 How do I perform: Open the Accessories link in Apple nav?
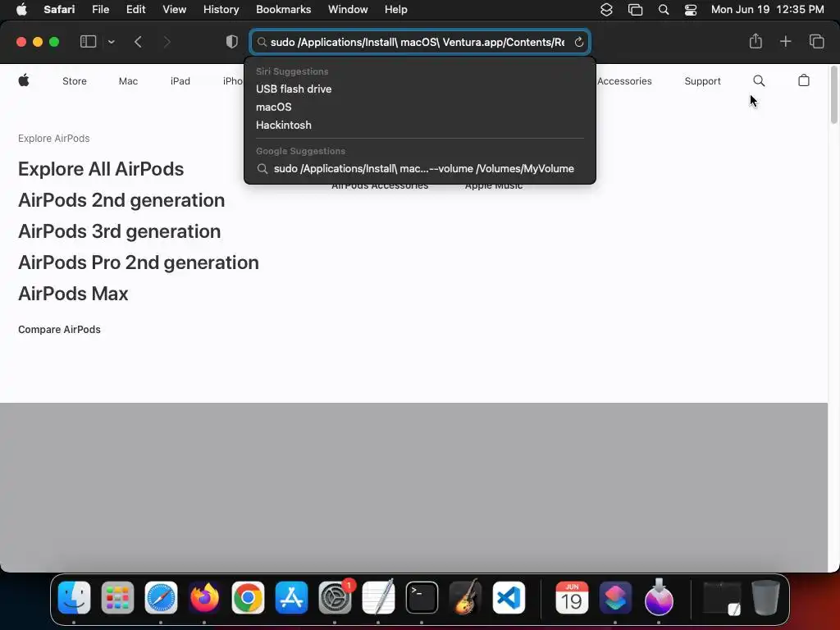click(x=624, y=81)
